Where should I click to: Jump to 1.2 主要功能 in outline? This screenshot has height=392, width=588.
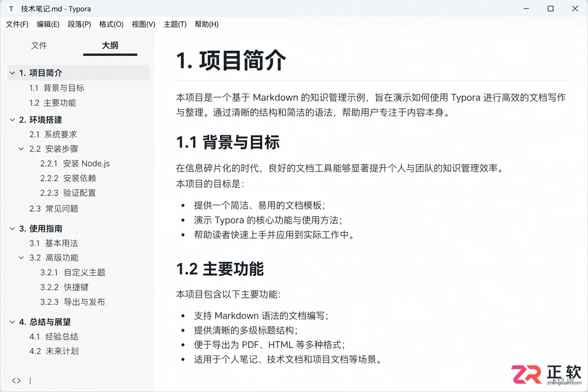click(x=53, y=103)
